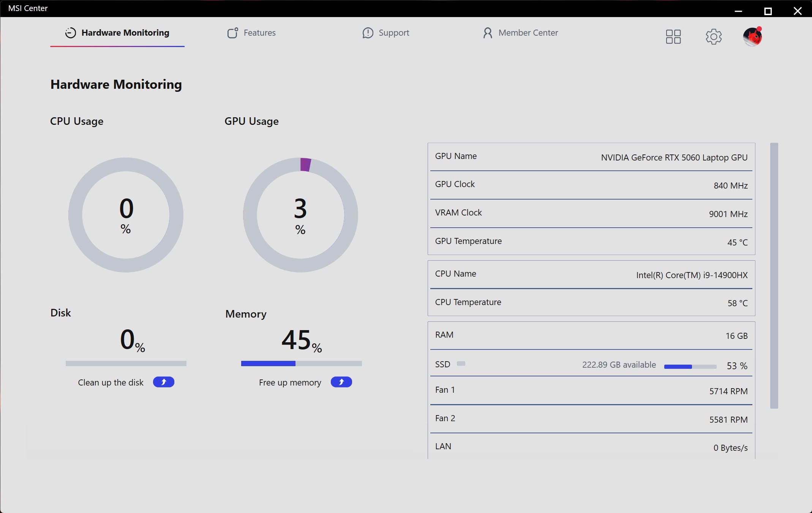The height and width of the screenshot is (513, 812).
Task: Click the user profile avatar
Action: tap(752, 36)
